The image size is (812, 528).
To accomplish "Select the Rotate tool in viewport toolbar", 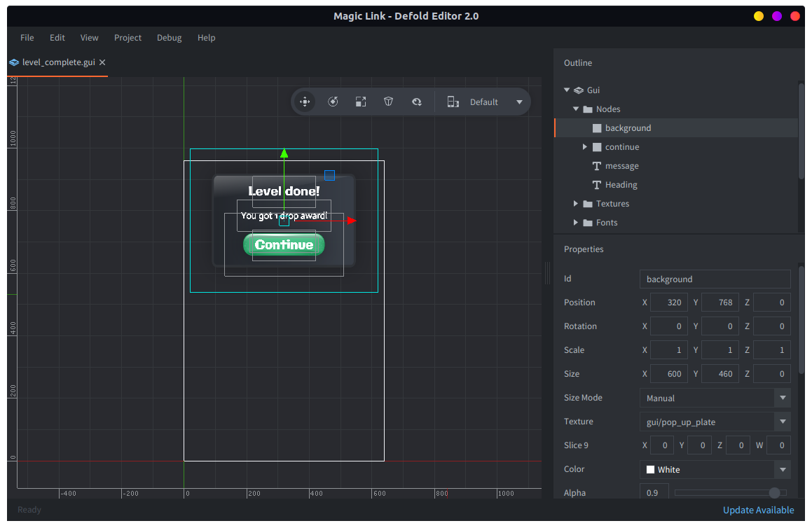I will point(333,102).
